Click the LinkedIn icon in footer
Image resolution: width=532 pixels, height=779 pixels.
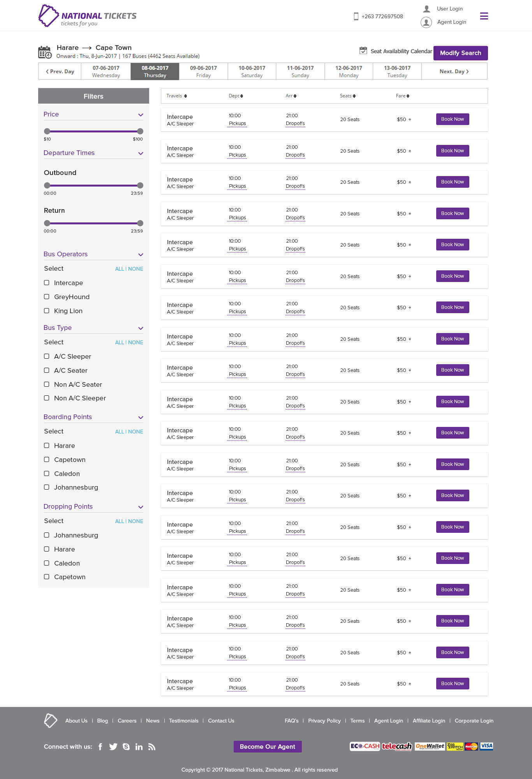(x=139, y=747)
